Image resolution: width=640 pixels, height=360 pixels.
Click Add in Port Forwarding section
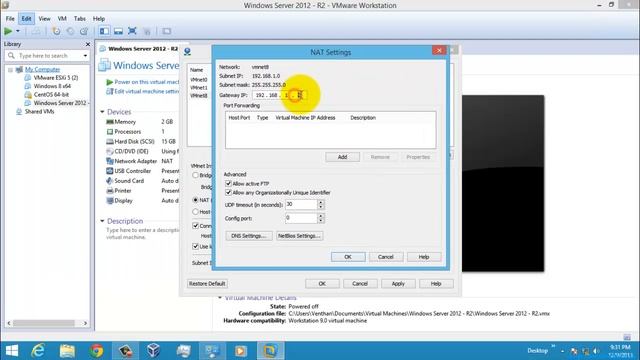coord(342,157)
